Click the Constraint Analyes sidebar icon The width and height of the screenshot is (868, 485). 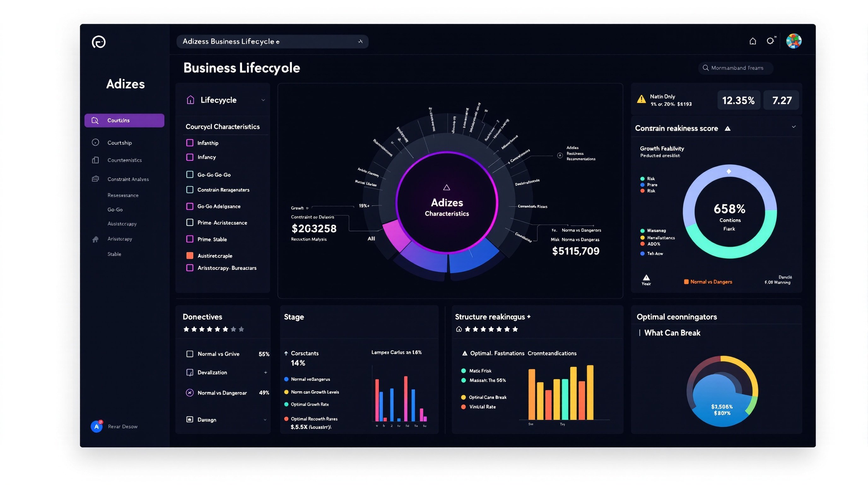pyautogui.click(x=95, y=179)
